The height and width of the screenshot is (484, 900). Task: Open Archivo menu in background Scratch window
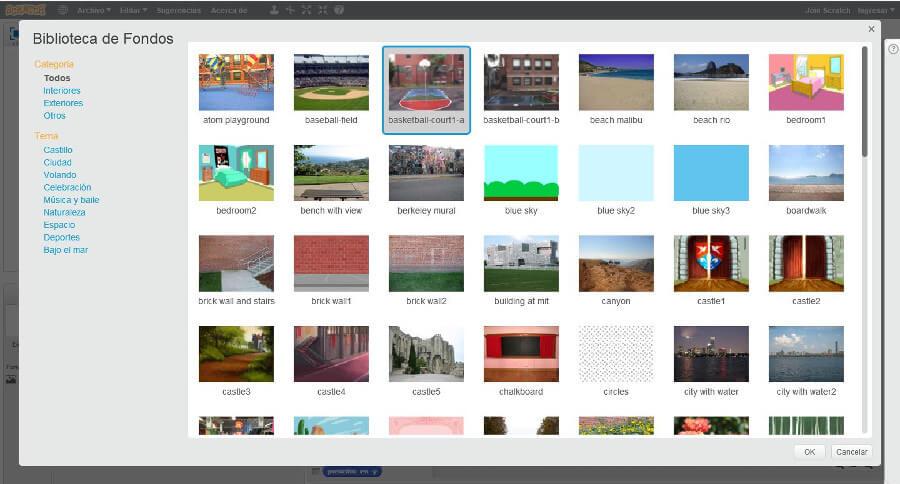tap(94, 10)
